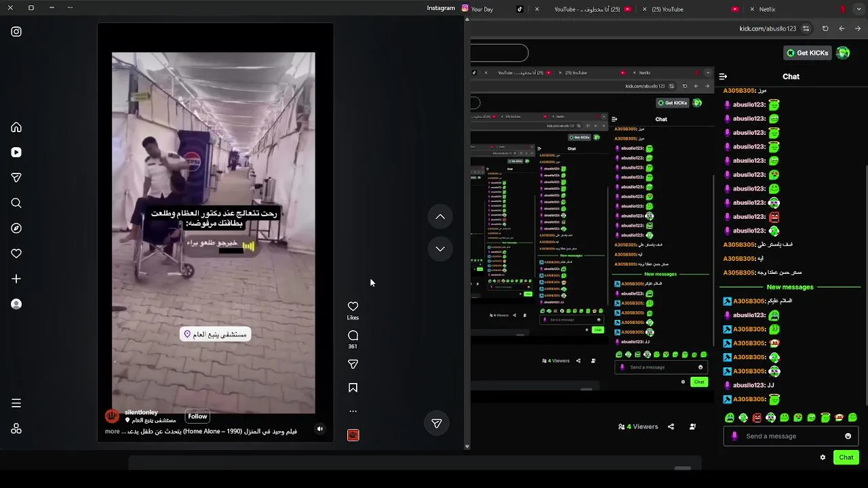Open the Instagram profile avatar in the sidebar
This screenshot has height=488, width=868.
point(16,304)
